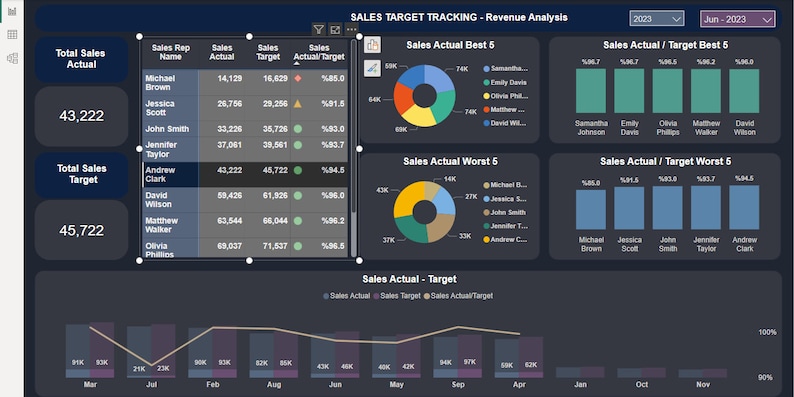This screenshot has width=794, height=397.
Task: Select David Wil... legend entry in Best 5 donut
Action: 505,123
